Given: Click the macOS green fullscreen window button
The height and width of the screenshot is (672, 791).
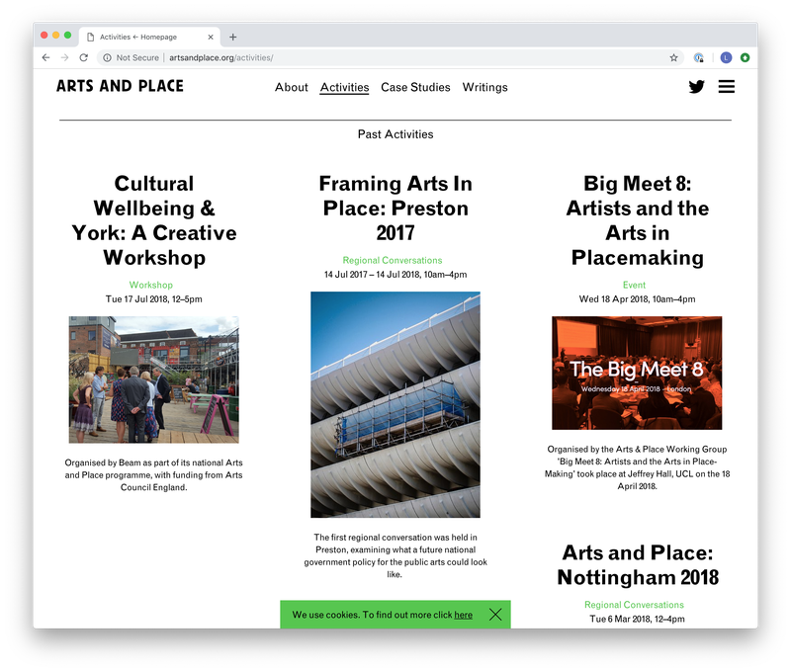Looking at the screenshot, I should (x=67, y=35).
